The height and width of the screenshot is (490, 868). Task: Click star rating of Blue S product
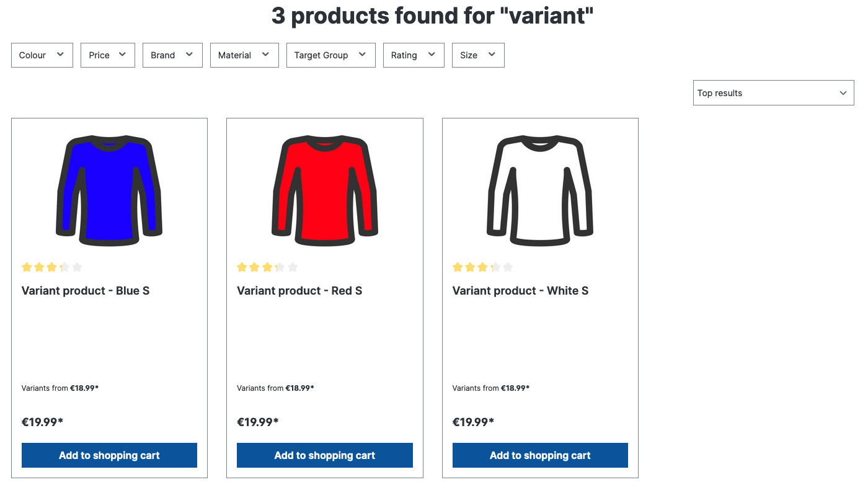coord(52,267)
